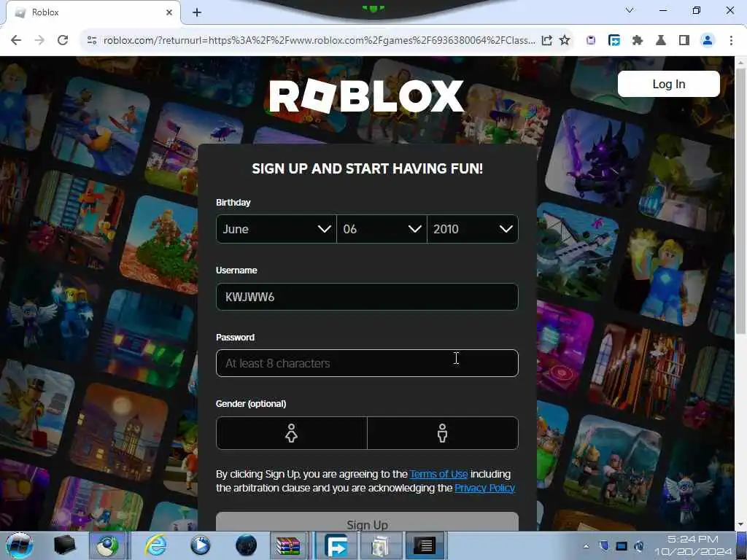
Task: Open the papers app in taskbar
Action: (x=379, y=545)
